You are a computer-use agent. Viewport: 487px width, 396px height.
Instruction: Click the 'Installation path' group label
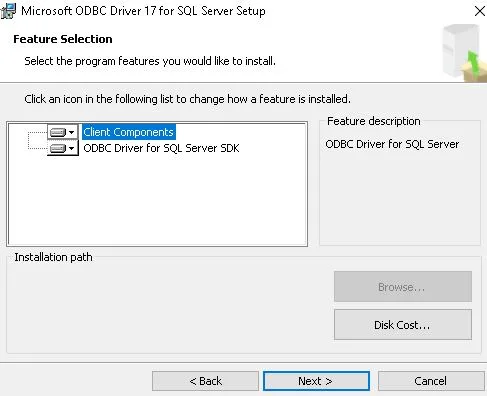click(53, 257)
